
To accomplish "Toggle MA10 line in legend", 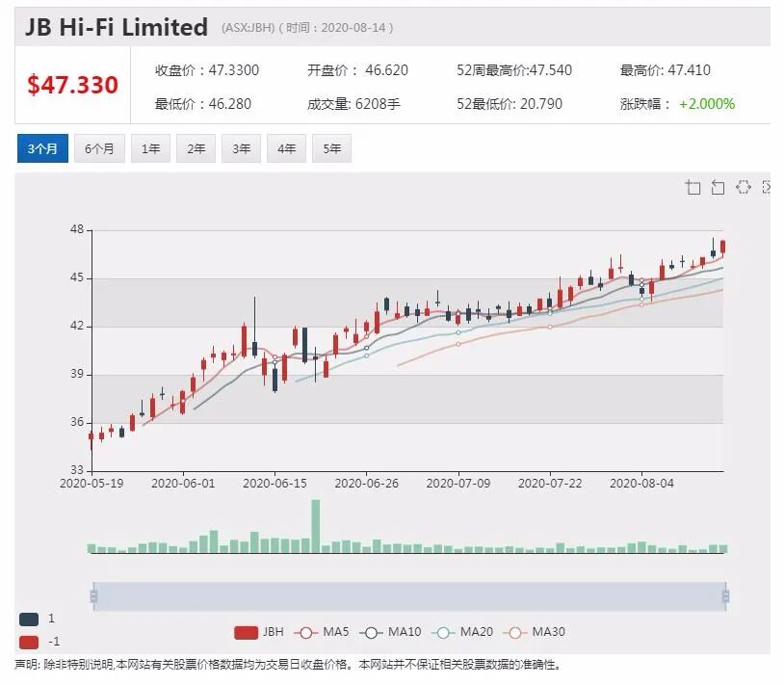I will 390,632.
